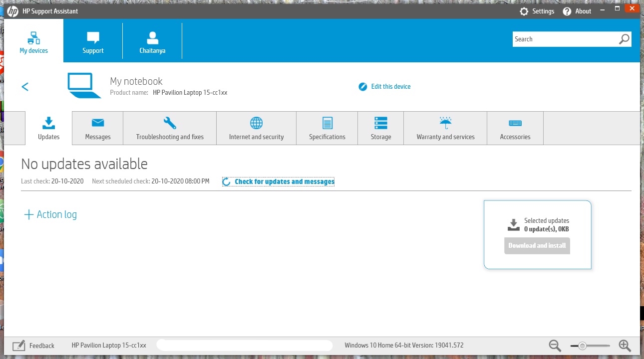Viewport: 644px width, 359px height.
Task: Select the Internet and security tab
Action: 256,128
